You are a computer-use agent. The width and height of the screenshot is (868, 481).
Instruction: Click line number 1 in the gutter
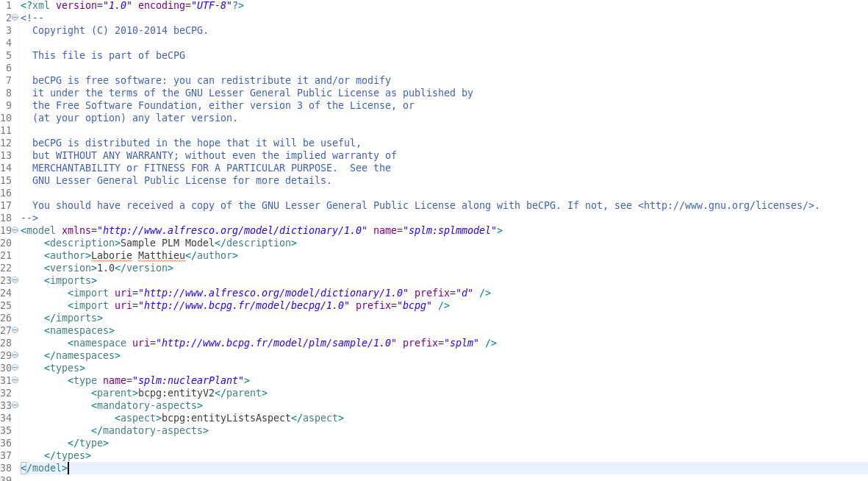click(x=8, y=6)
